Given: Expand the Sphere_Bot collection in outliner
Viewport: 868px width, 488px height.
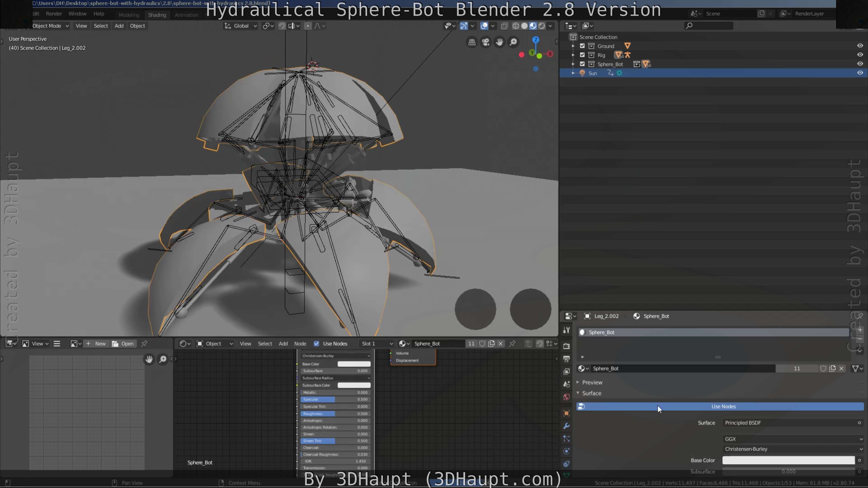Looking at the screenshot, I should [x=573, y=64].
